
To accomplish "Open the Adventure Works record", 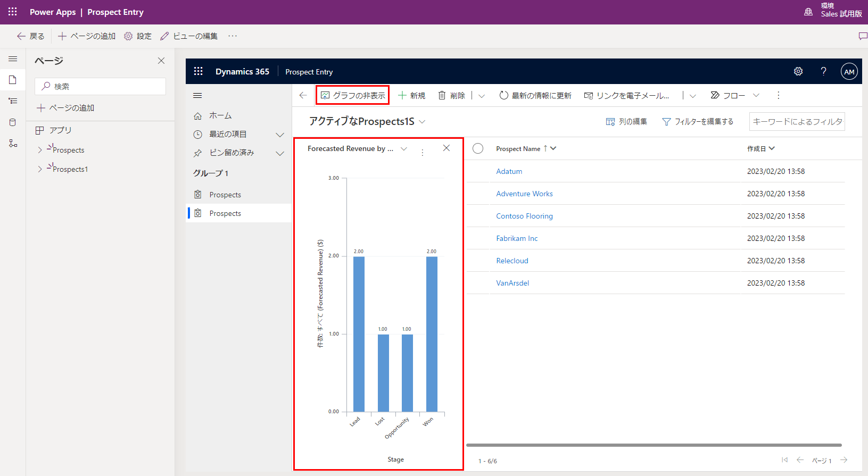I will click(524, 194).
